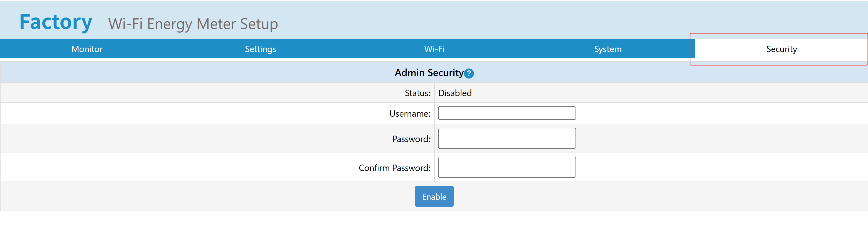Focus the Password input field
This screenshot has height=247, width=868.
coord(507,138)
